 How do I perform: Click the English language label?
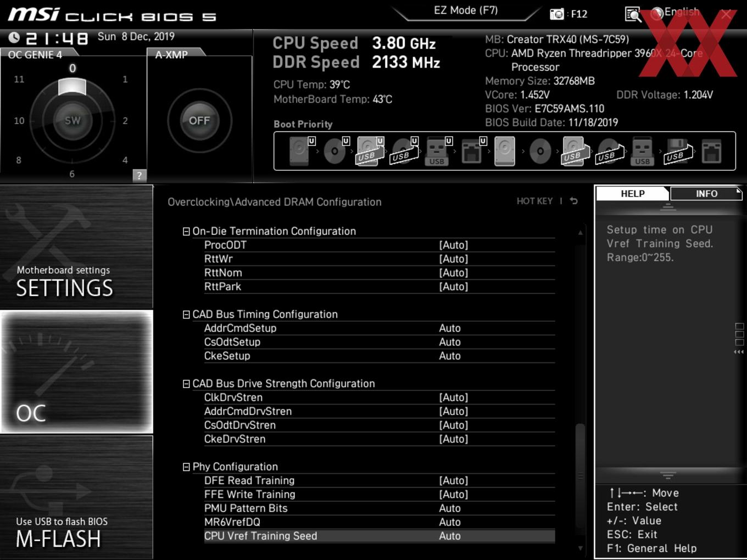tap(682, 12)
